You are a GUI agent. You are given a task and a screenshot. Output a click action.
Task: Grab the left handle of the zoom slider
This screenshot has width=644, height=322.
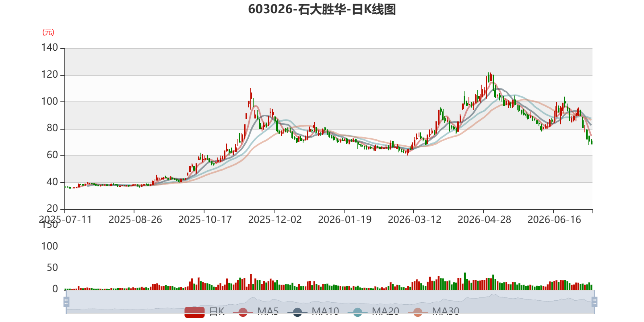tap(66, 302)
